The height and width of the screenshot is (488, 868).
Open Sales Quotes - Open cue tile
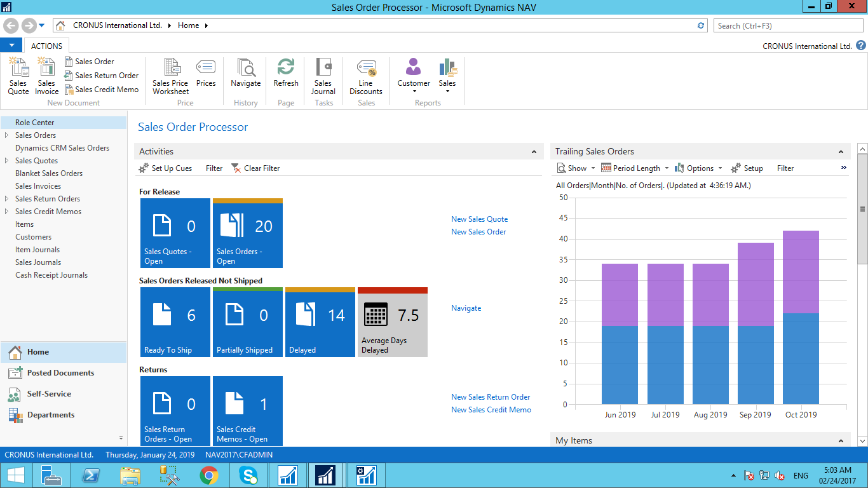[x=175, y=233]
